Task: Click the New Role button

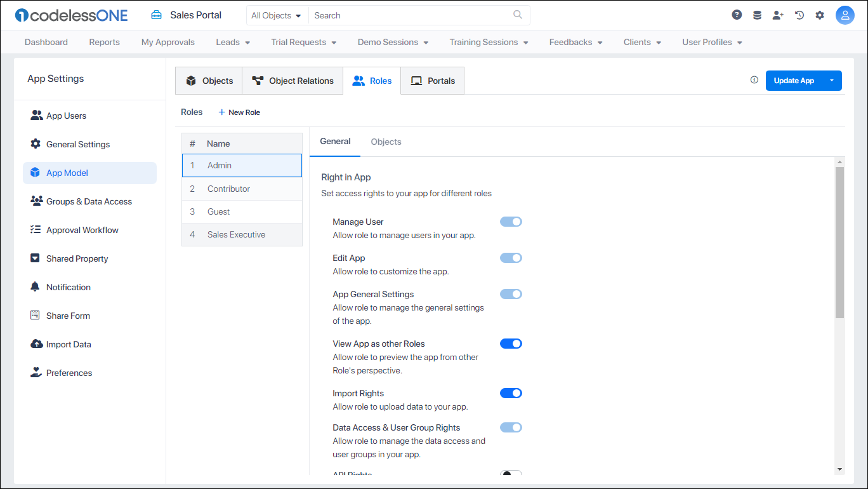Action: pos(239,112)
